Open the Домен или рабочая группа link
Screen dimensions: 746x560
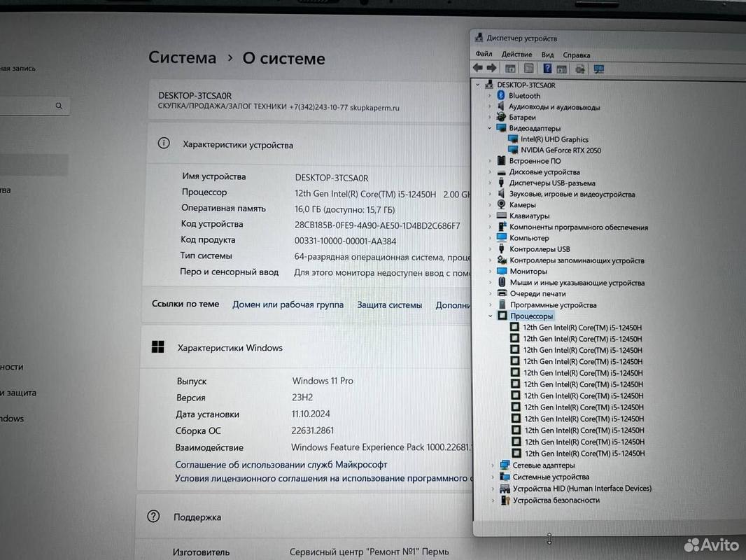point(288,304)
